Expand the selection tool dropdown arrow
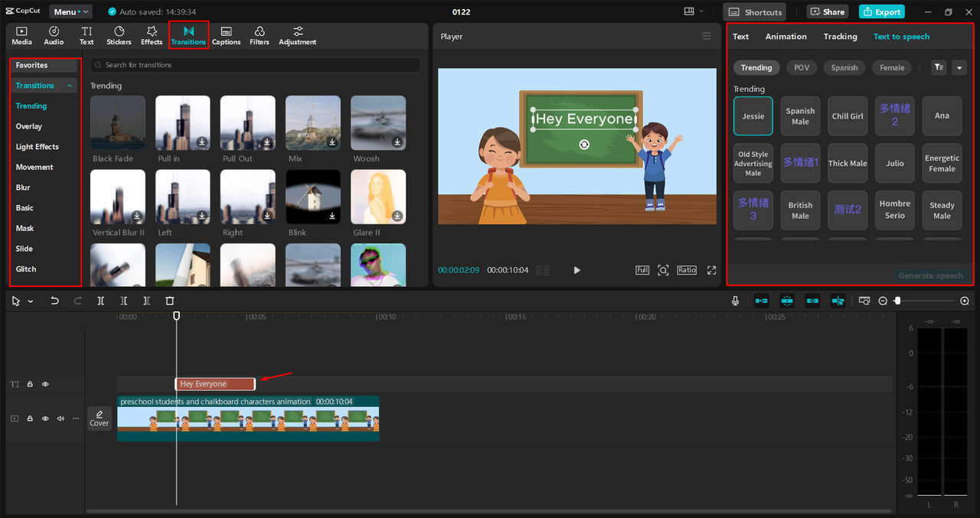 tap(31, 301)
